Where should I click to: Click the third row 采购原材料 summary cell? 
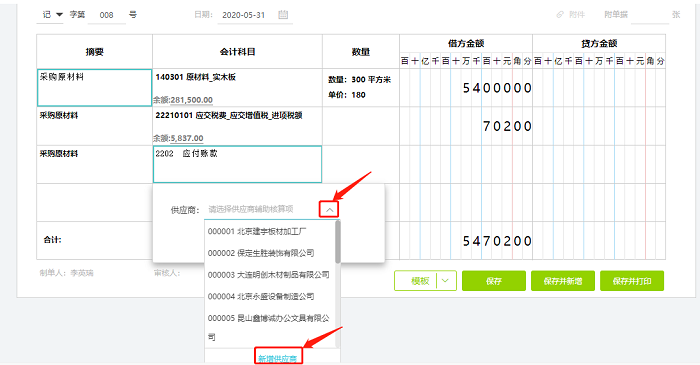(x=94, y=164)
